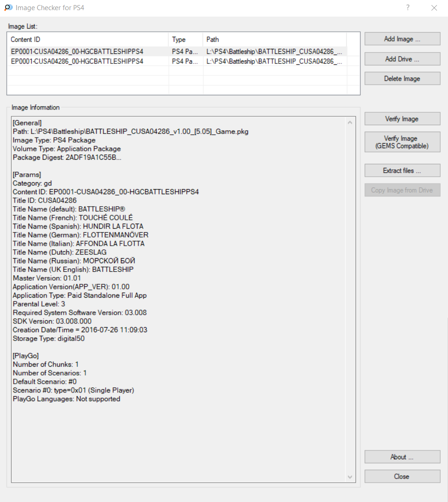This screenshot has height=502, width=448.
Task: Click Scenario #0: type=0x01 (Single Player) line
Action: click(x=73, y=390)
